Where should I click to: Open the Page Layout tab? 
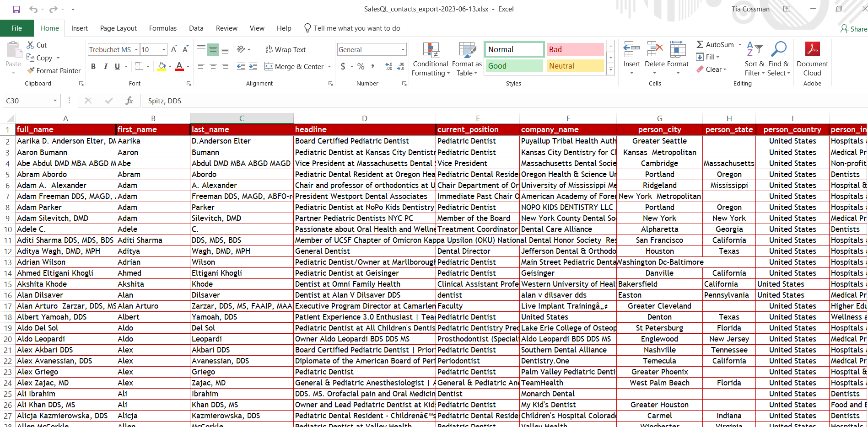[x=119, y=28]
